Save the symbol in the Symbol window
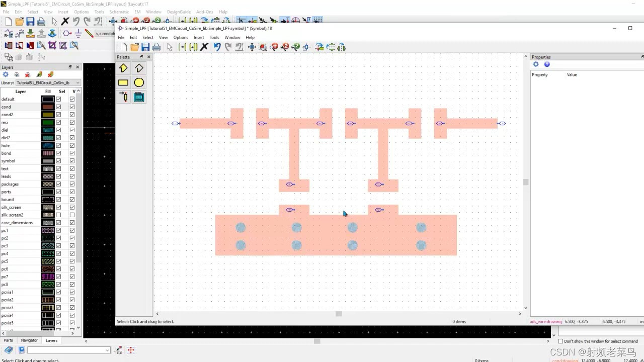 click(x=145, y=47)
